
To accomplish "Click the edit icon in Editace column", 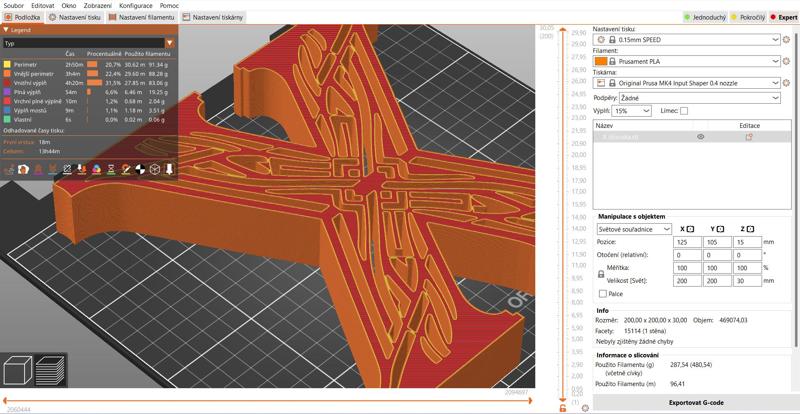I will (x=748, y=136).
